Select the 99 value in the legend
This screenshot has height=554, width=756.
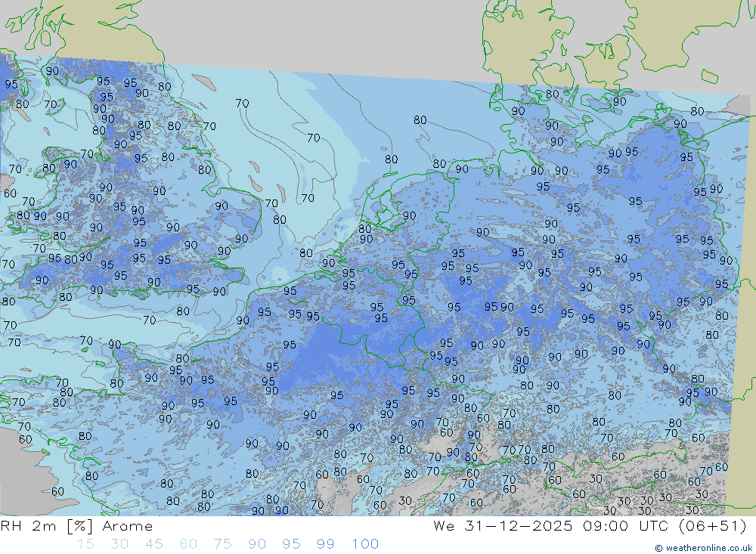pos(325,544)
